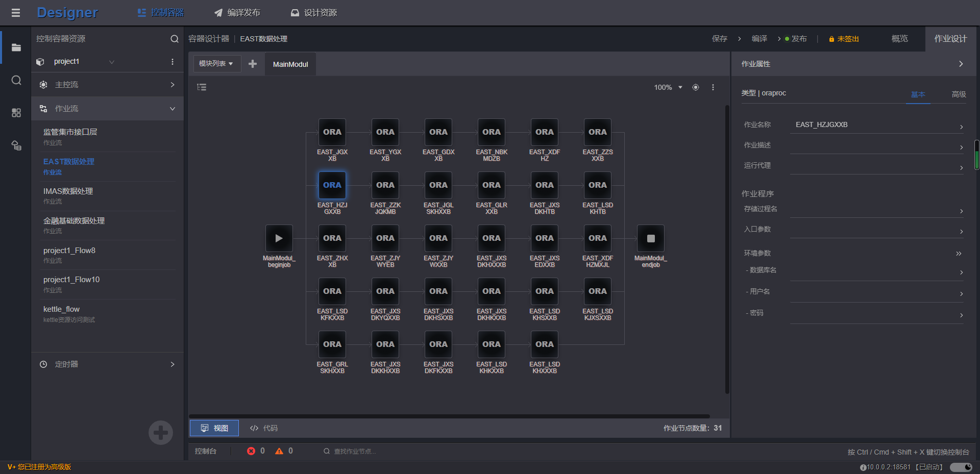Viewport: 980px width, 474px height.
Task: Click the 编译 button
Action: pyautogui.click(x=759, y=39)
